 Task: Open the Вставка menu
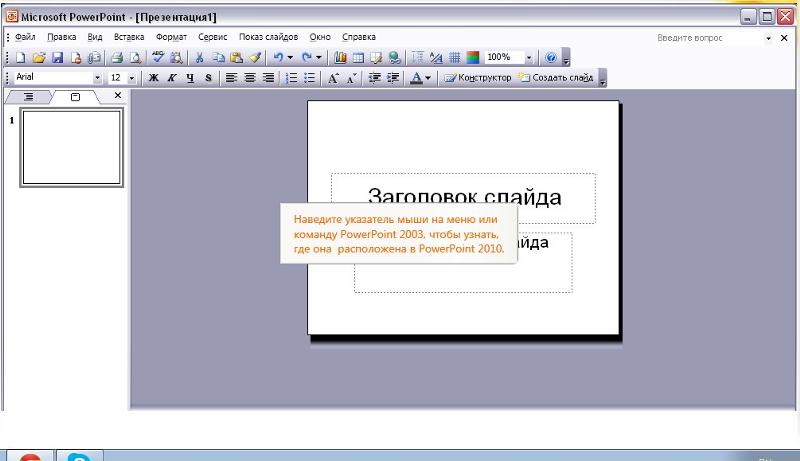(129, 37)
